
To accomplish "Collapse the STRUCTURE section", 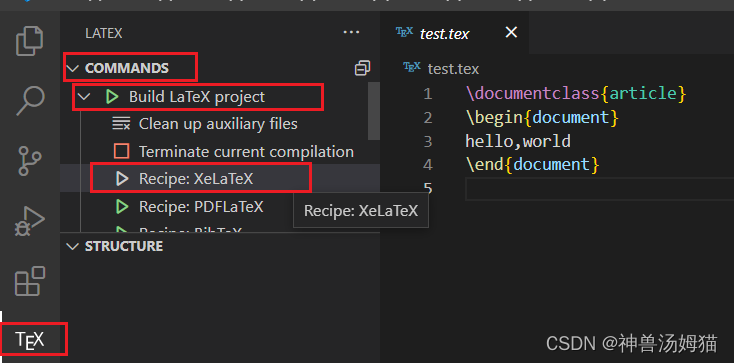I will (x=72, y=246).
